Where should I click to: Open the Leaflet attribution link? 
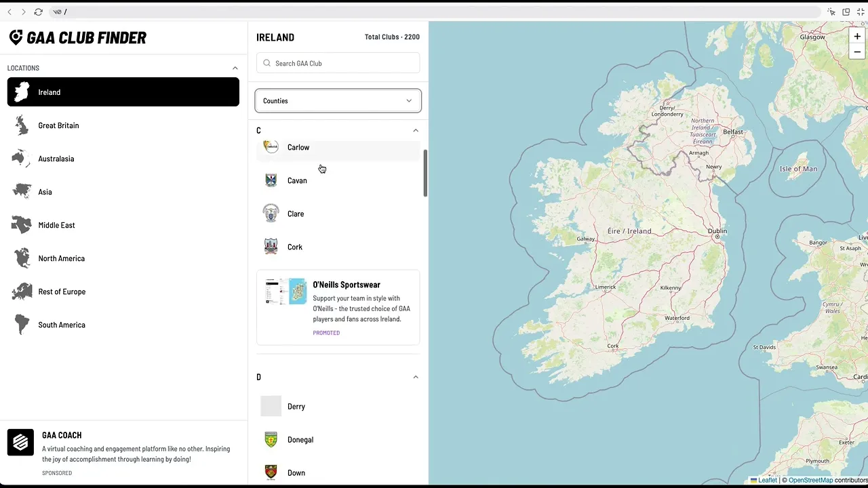(764, 480)
